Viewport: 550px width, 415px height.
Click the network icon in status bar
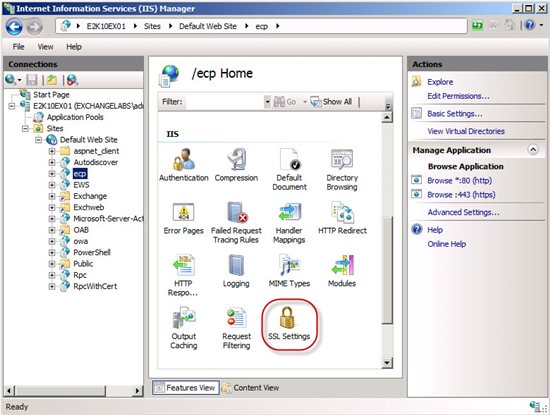point(536,407)
